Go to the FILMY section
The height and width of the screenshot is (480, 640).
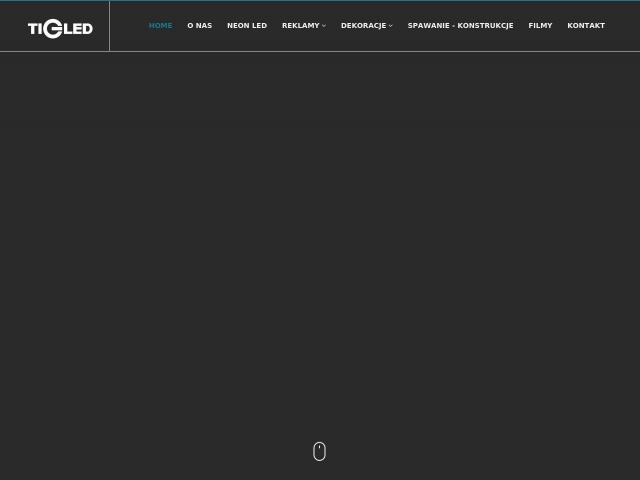tap(540, 25)
